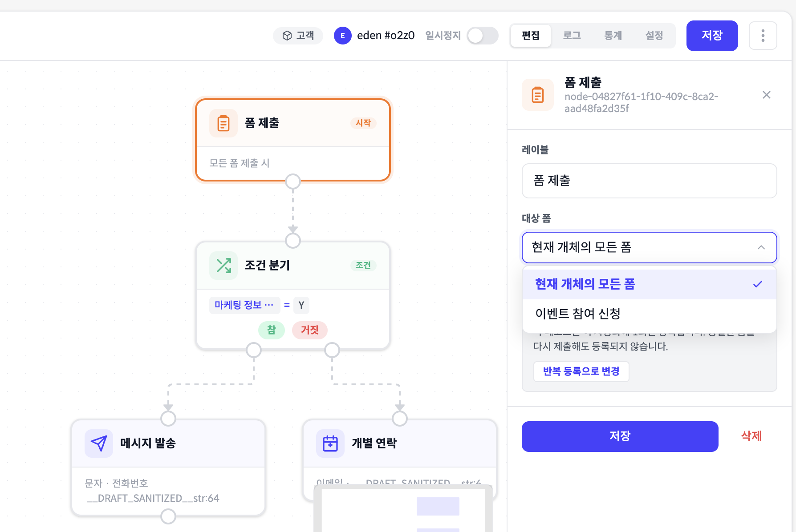Click the side panel header clipboard icon
Screen dimensions: 796x532
537,95
